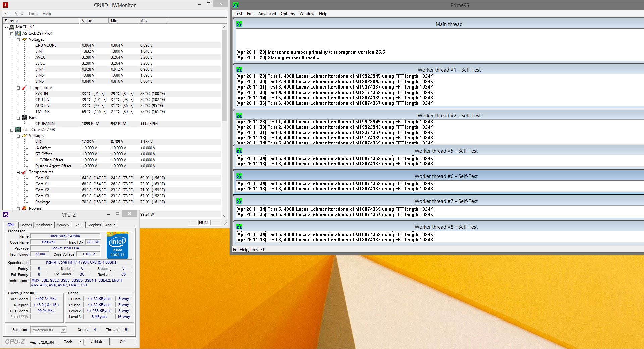The width and height of the screenshot is (644, 349).
Task: Open the Worker thread #1 window icon menu
Action: (239, 70)
